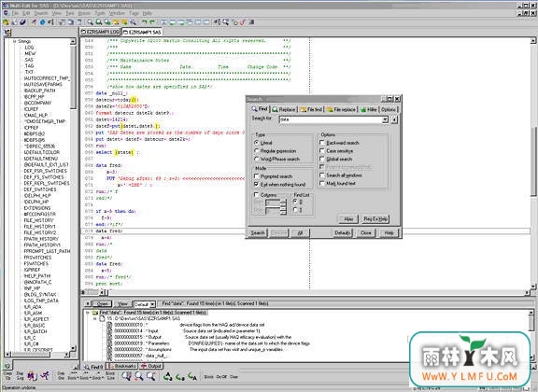Select FILE_HISTORY entry in Strings tree
Image resolution: width=538 pixels, height=392 pixels.
pyautogui.click(x=39, y=220)
